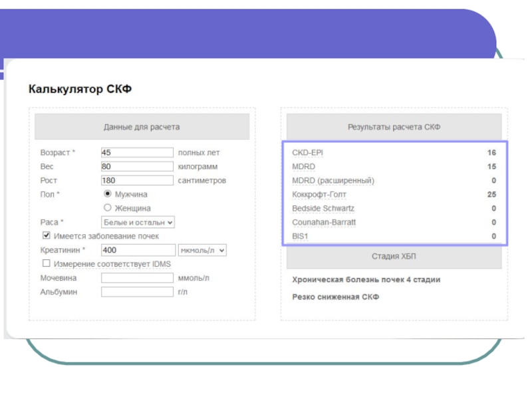Click the CKD-EPI result label
Screen dimensions: 532x399
[x=307, y=152]
